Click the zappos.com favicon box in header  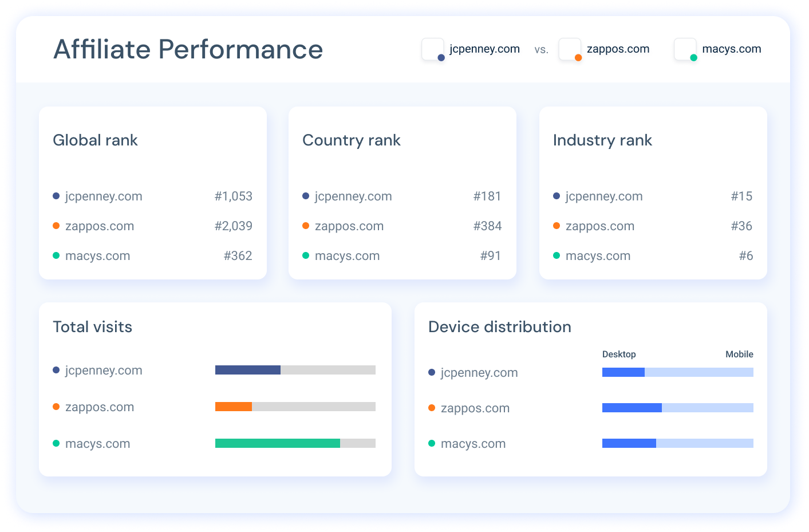pos(570,49)
